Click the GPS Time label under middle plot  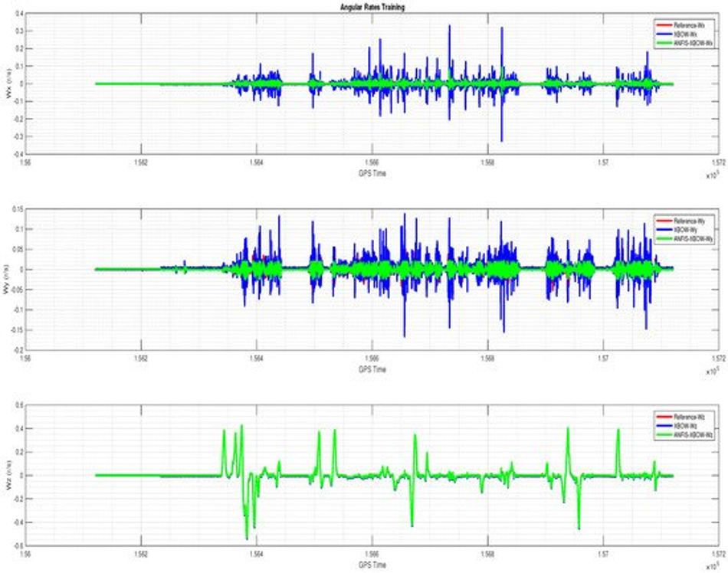[372, 369]
